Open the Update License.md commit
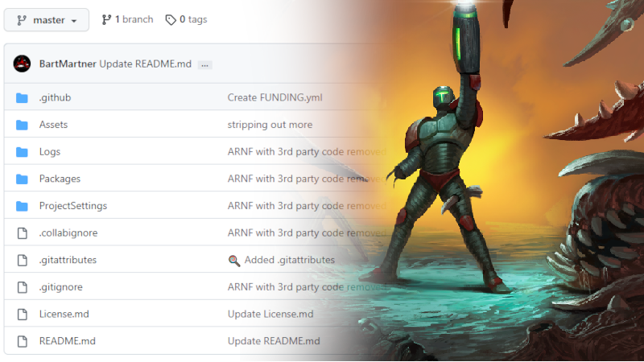Viewport: 644px width, 362px height. click(270, 315)
